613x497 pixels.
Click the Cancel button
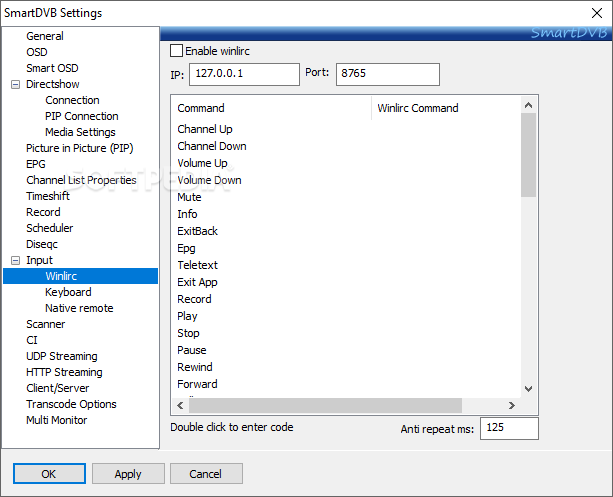click(206, 474)
